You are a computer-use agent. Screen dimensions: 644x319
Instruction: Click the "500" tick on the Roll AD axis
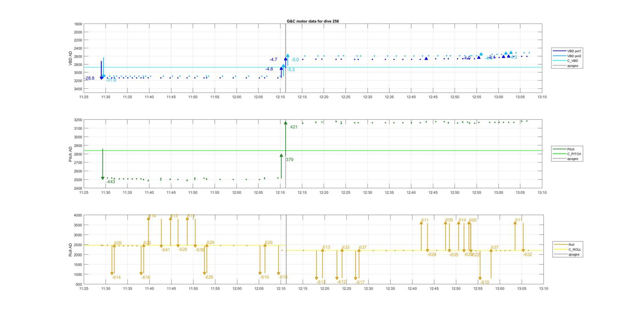[79, 284]
